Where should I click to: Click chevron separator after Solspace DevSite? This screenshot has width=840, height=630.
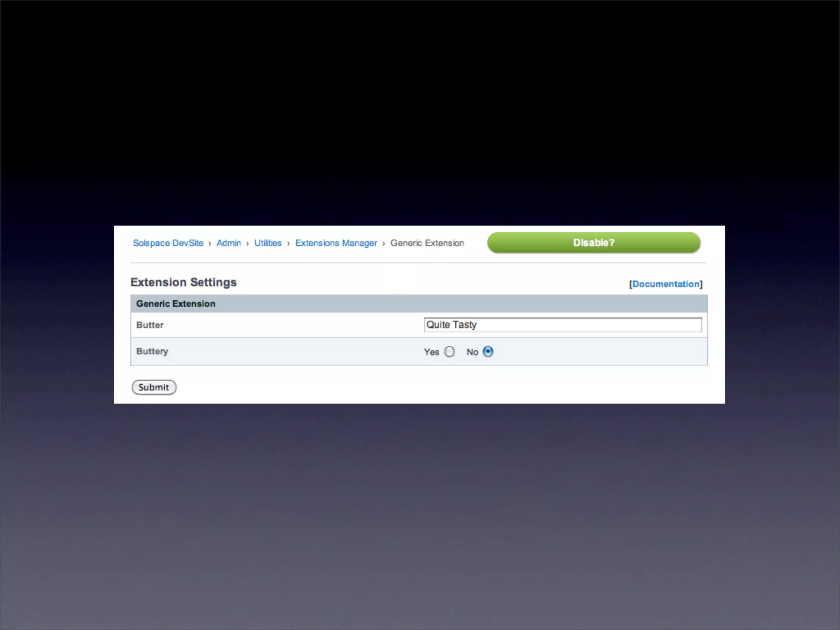[x=210, y=244]
